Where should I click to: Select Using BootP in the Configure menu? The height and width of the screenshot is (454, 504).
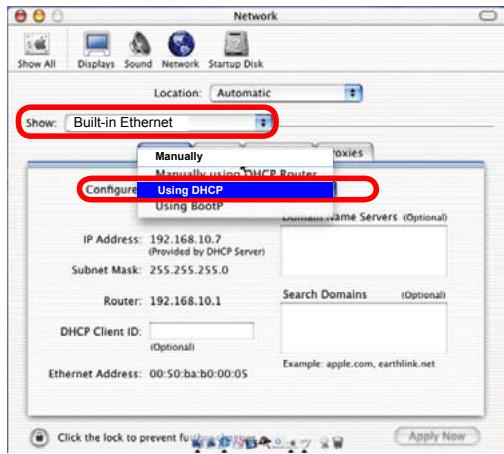click(235, 206)
